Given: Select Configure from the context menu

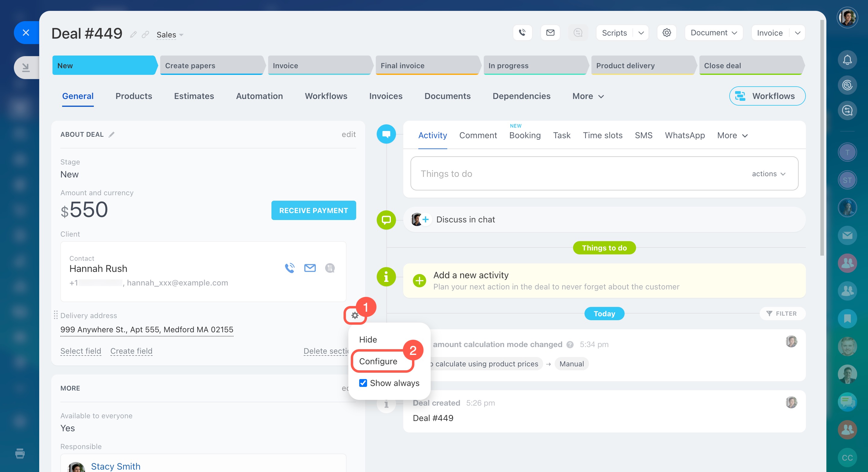Looking at the screenshot, I should click(x=379, y=361).
